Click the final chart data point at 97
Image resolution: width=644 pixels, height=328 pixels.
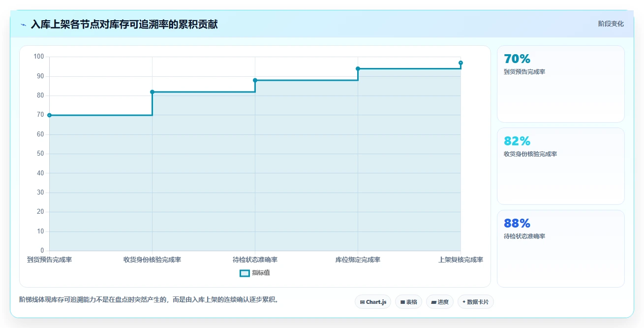pyautogui.click(x=460, y=63)
